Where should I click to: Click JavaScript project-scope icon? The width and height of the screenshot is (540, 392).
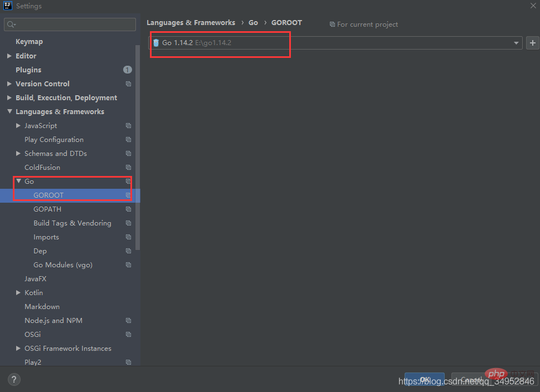tap(129, 126)
